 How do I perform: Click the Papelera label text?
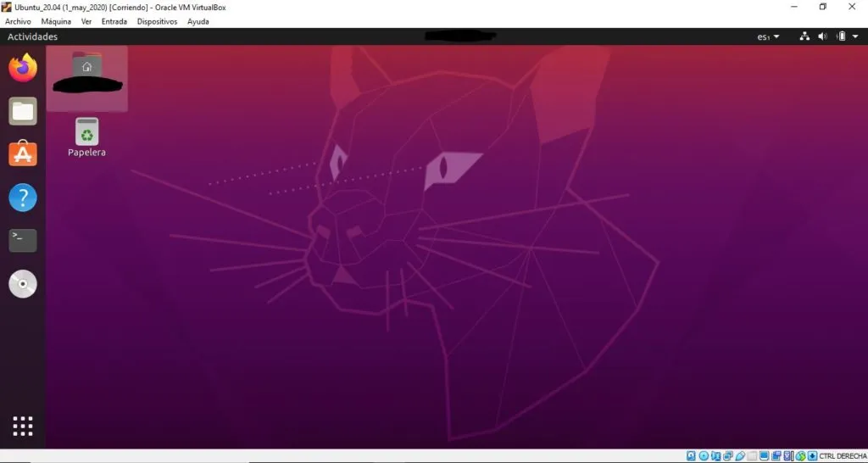86,153
